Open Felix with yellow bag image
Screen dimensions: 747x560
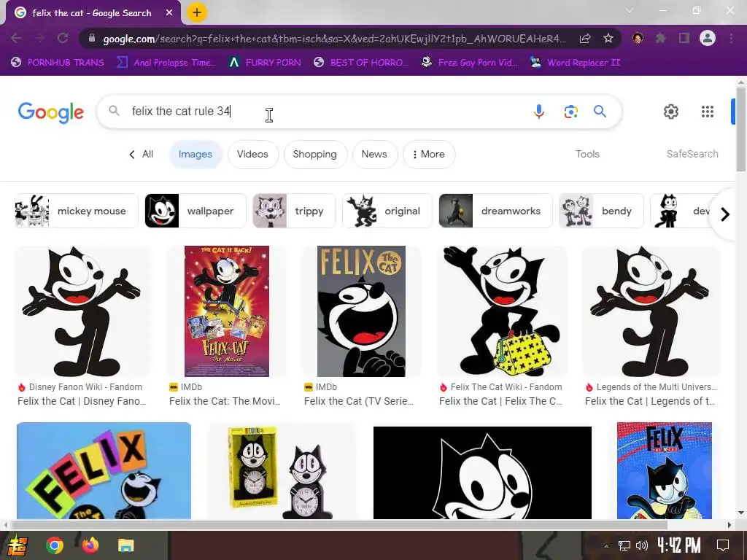[502, 311]
